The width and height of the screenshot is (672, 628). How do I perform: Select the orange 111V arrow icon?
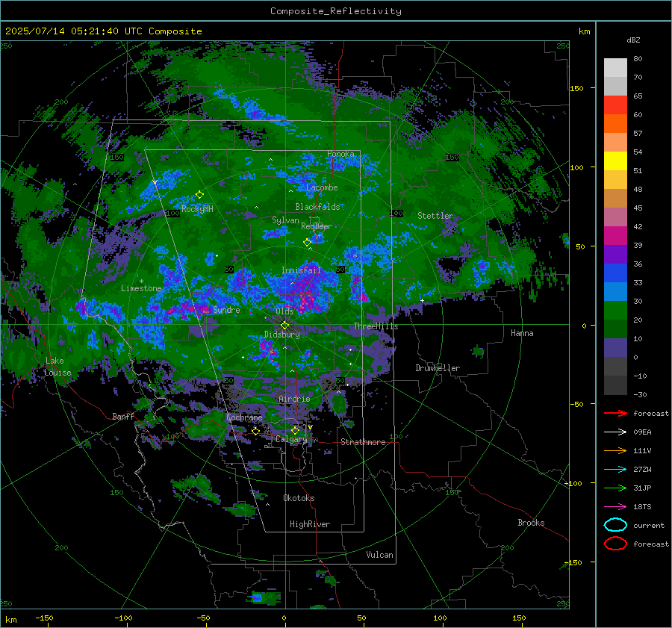[x=615, y=450]
